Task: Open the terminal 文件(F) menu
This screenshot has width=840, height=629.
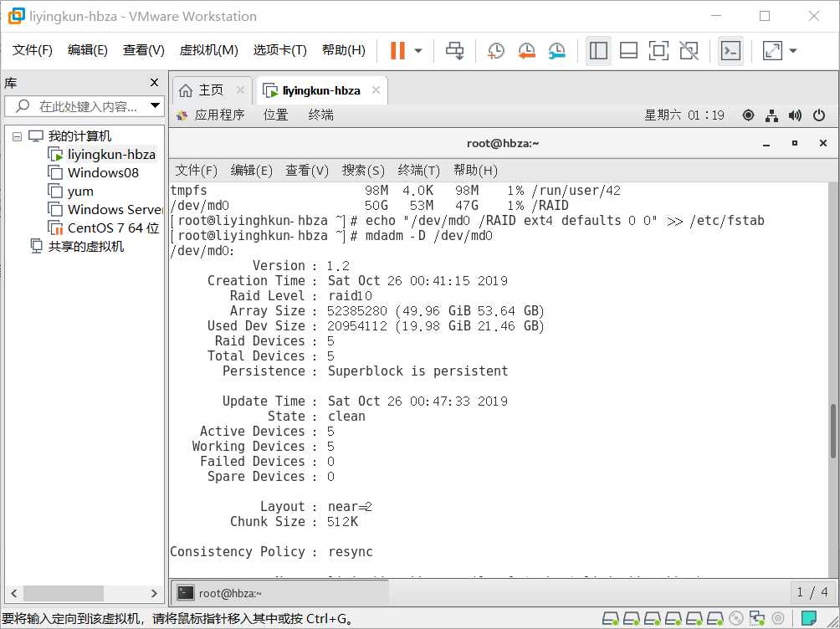Action: coord(196,171)
